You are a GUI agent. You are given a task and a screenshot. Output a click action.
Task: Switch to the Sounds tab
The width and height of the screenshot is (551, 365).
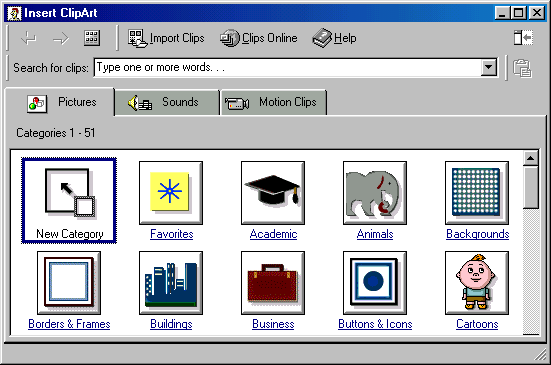point(167,103)
